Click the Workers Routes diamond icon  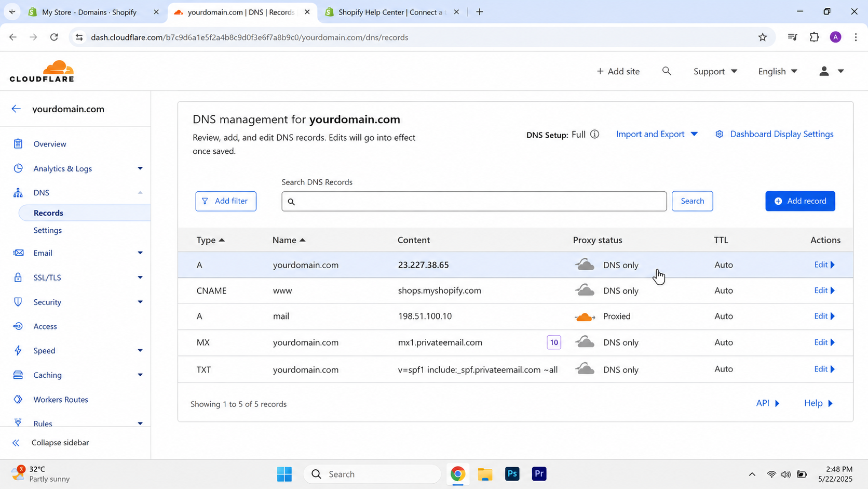(x=18, y=400)
